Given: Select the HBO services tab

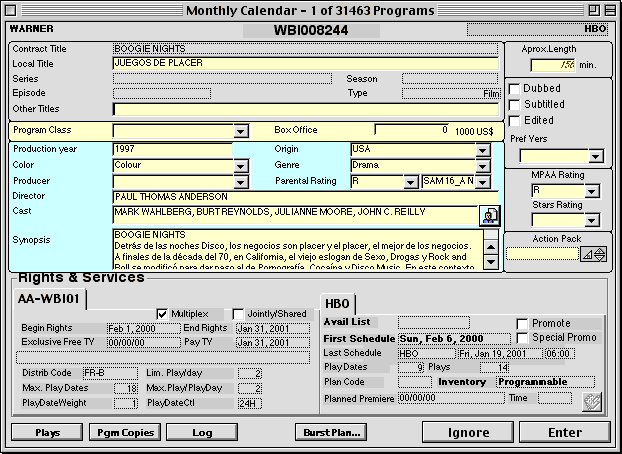Looking at the screenshot, I should tap(337, 304).
